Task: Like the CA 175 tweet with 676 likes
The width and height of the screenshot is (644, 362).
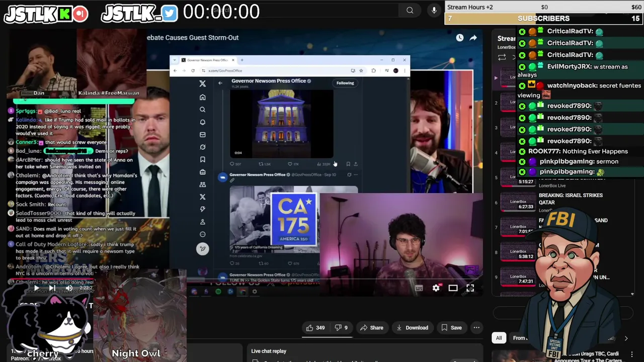Action: click(293, 263)
